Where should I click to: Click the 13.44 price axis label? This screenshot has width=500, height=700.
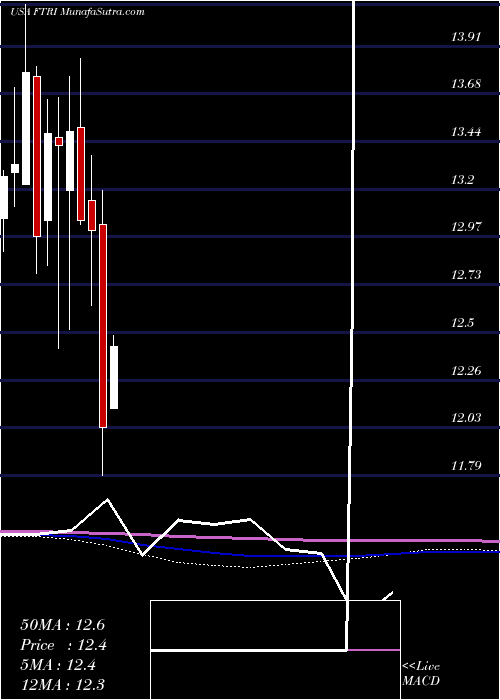[467, 132]
